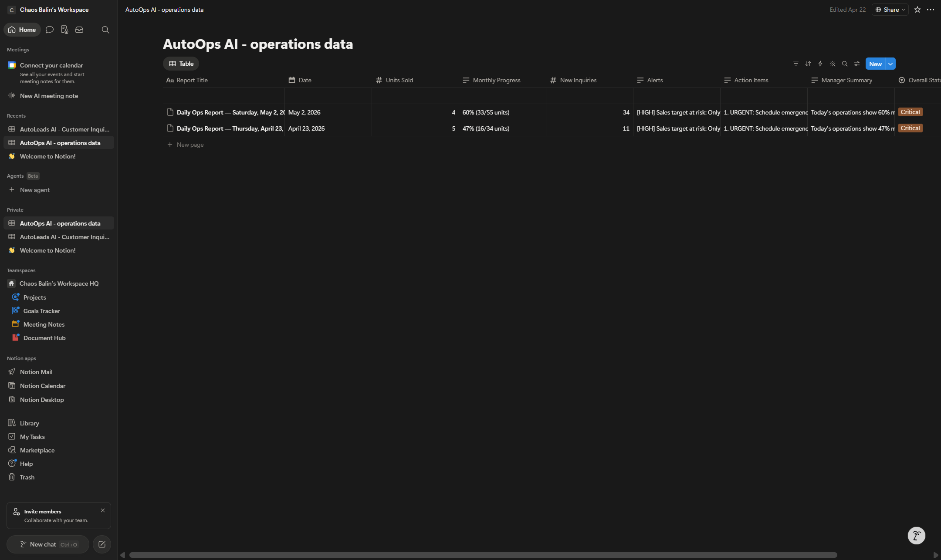Click the Critical tag on May 2 row
The image size is (941, 560).
click(x=910, y=112)
